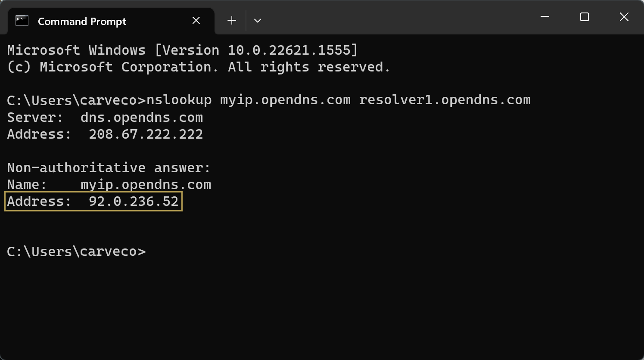Expand the new tab profile dropdown chevron
This screenshot has width=644, height=360.
pos(258,21)
